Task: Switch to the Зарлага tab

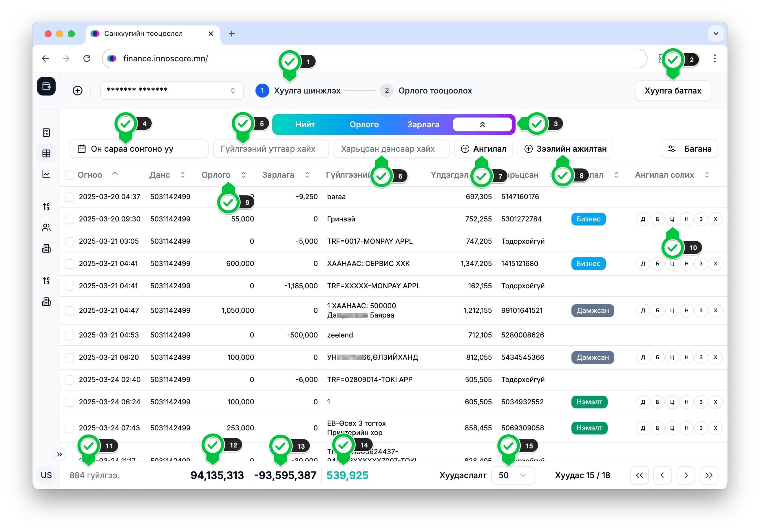Action: [423, 125]
